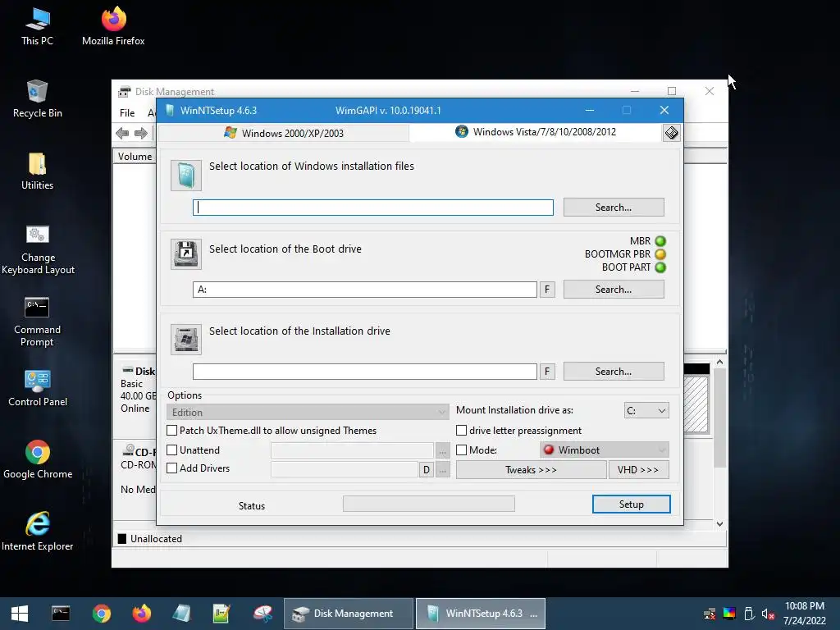Launch Google Chrome desktop shortcut
The image size is (840, 630).
point(38,459)
